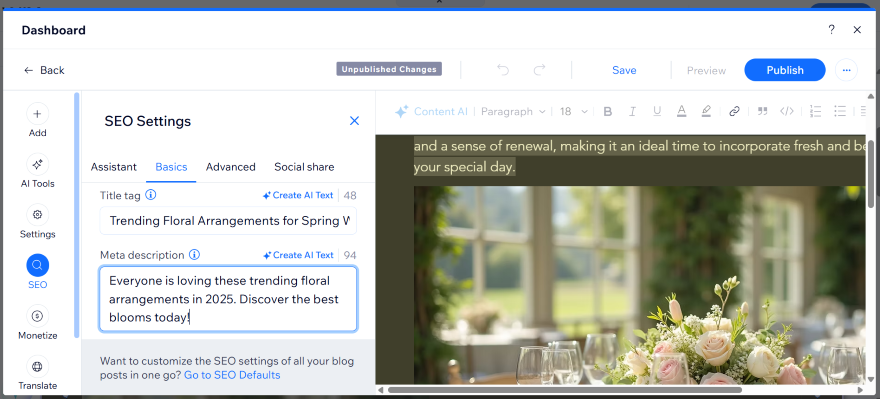Create AI Text for Meta description
880x399 pixels.
[298, 255]
